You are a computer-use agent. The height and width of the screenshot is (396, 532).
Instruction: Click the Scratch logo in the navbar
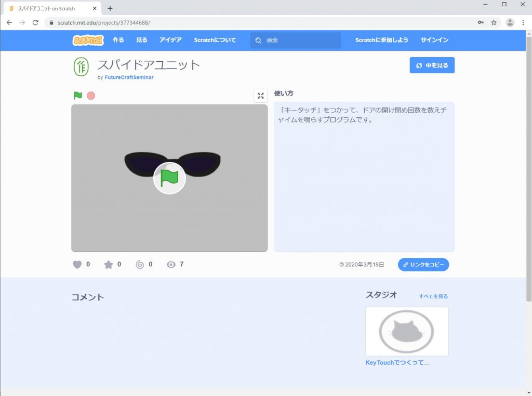coord(88,40)
